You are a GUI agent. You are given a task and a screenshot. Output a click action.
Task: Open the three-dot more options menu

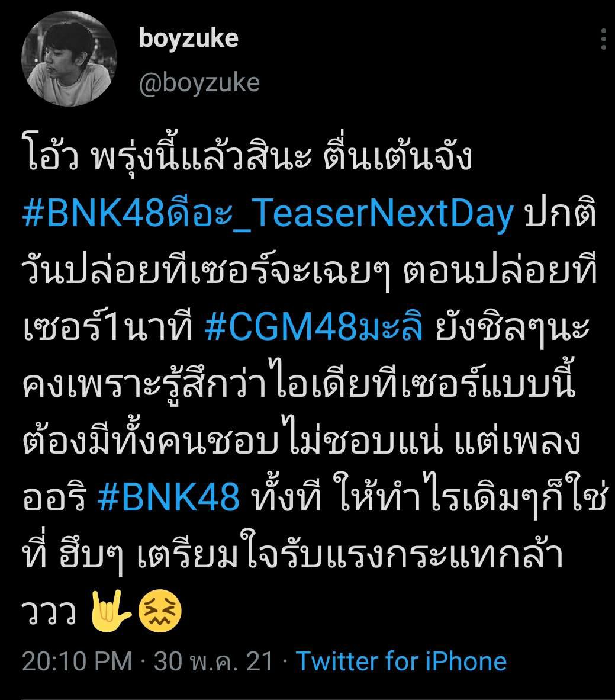pos(603,39)
